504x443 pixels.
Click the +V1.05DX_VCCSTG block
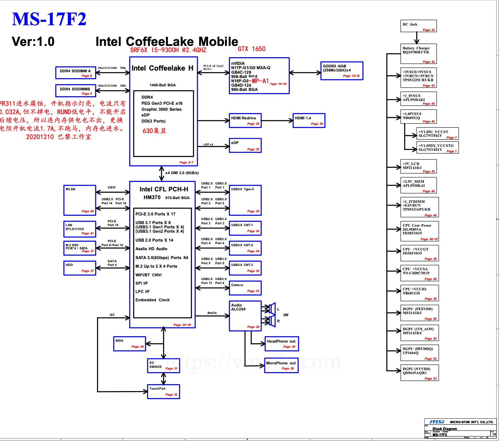(438, 147)
